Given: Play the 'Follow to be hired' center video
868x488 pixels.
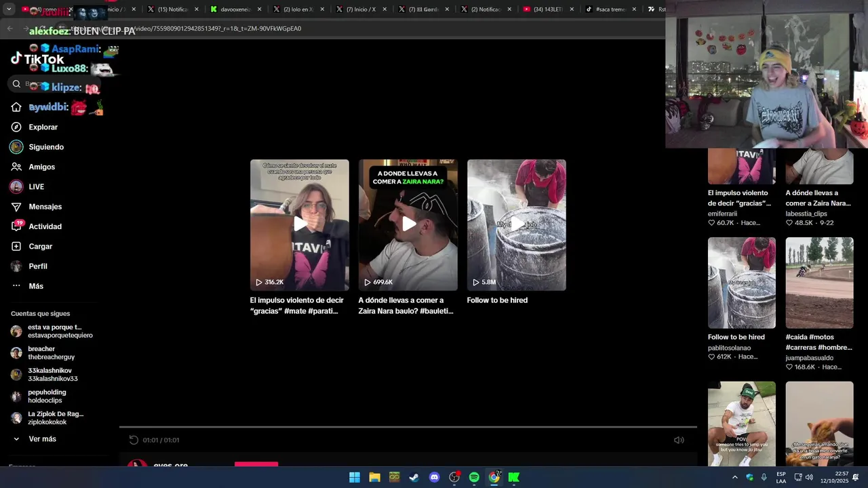Looking at the screenshot, I should click(516, 224).
